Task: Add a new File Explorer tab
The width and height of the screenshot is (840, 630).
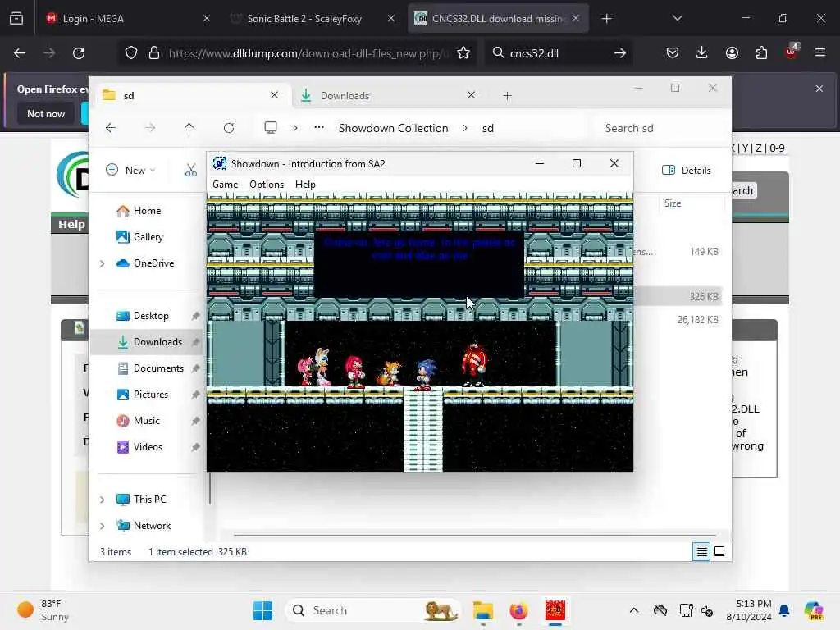Action: [507, 96]
